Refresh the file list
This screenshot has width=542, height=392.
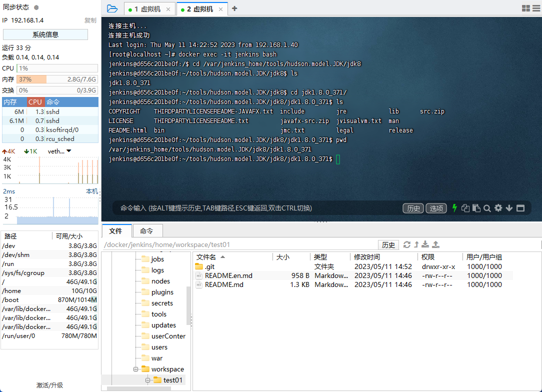click(x=407, y=244)
